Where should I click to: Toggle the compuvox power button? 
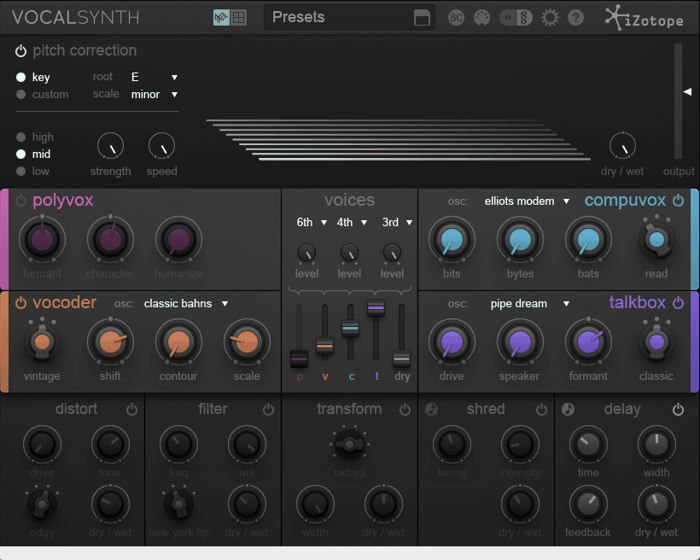pos(678,201)
